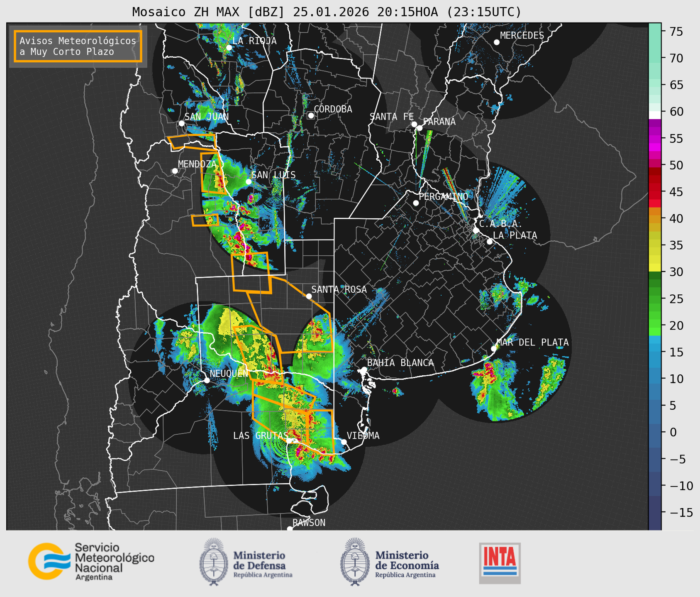This screenshot has height=597, width=700.
Task: Click the BAHÍA BLANCA city marker dot
Action: tap(364, 369)
